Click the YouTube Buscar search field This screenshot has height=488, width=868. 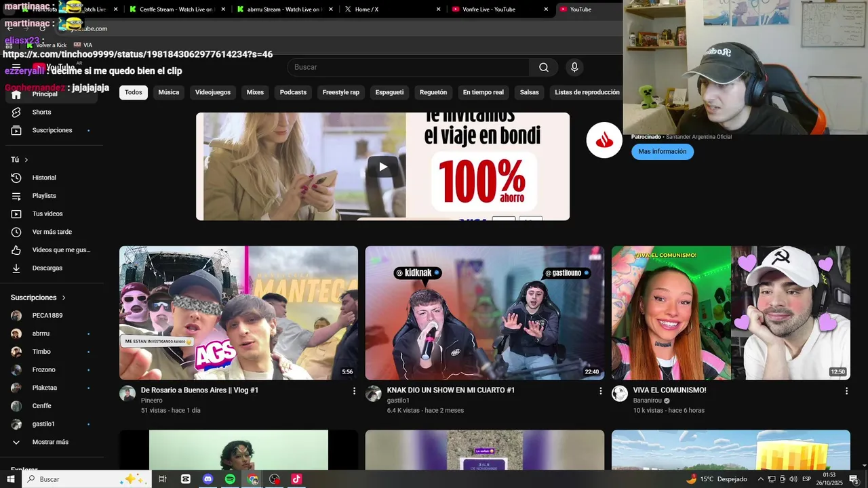[408, 67]
